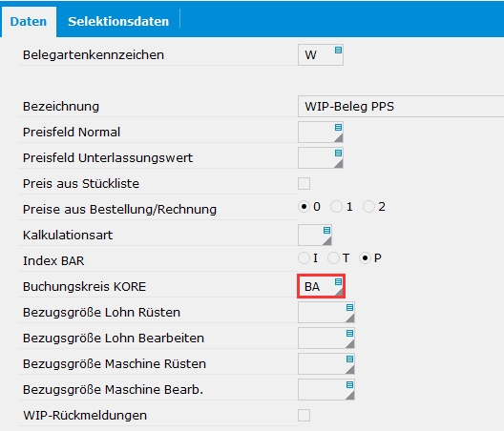Choose Index BAR option I

tap(304, 257)
